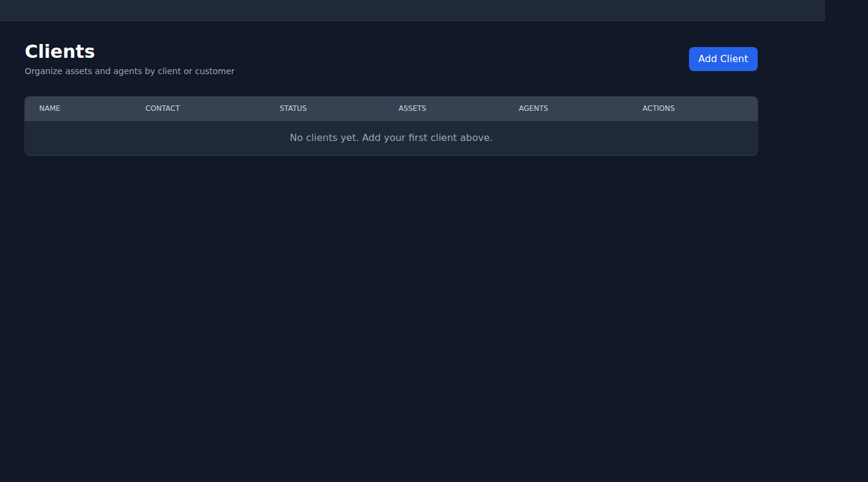Click the Add Client button
The height and width of the screenshot is (482, 868).
point(723,59)
